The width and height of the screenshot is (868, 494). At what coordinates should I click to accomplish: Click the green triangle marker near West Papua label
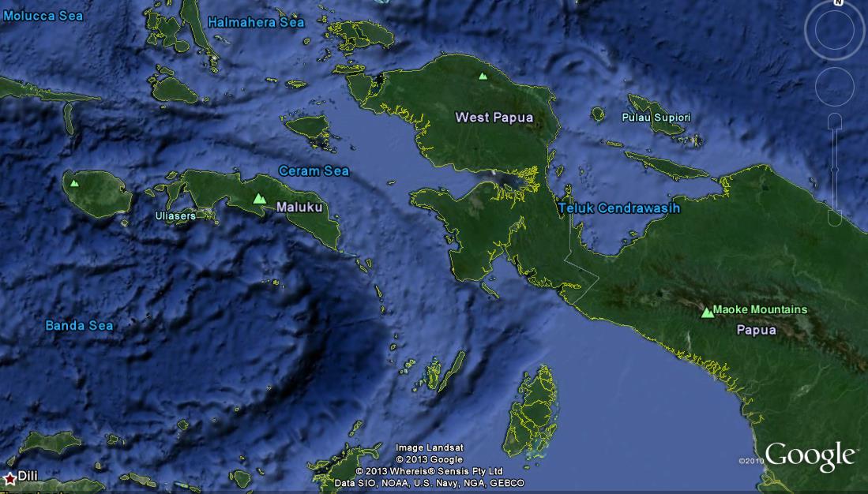[x=482, y=77]
